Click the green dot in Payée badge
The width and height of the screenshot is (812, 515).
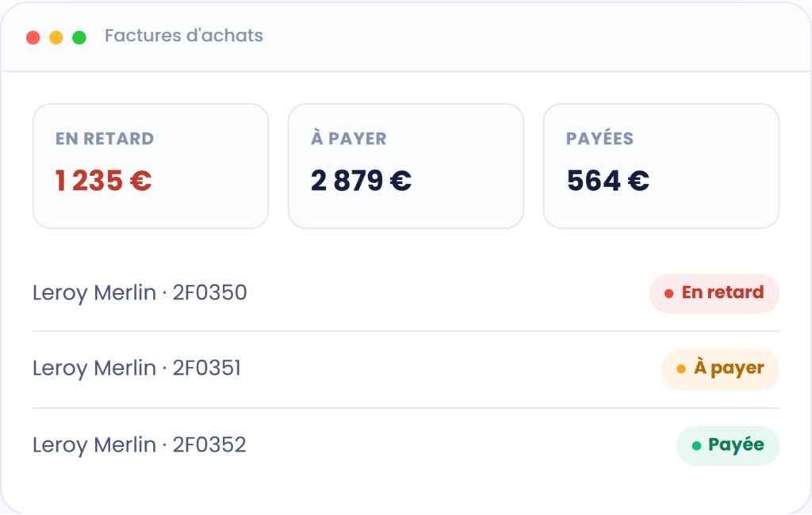point(696,445)
